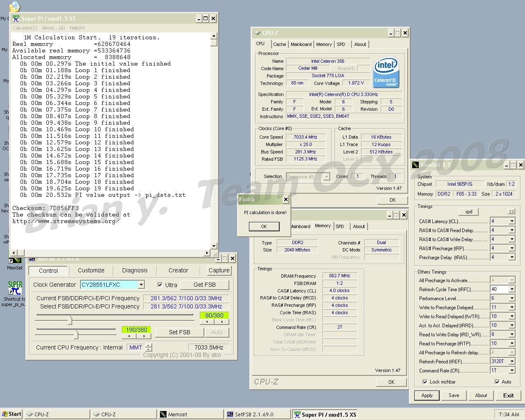Open the Start menu
The width and height of the screenshot is (525, 420).
(x=12, y=414)
